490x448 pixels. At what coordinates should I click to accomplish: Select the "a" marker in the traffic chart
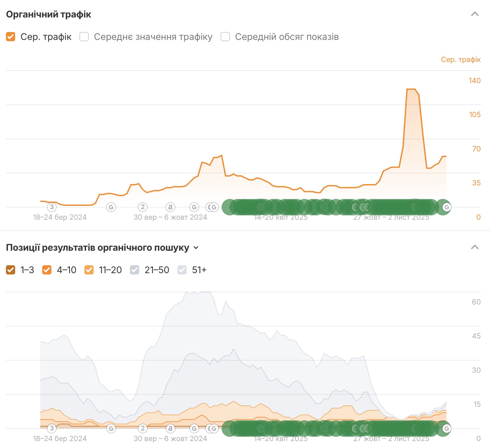[x=170, y=207]
